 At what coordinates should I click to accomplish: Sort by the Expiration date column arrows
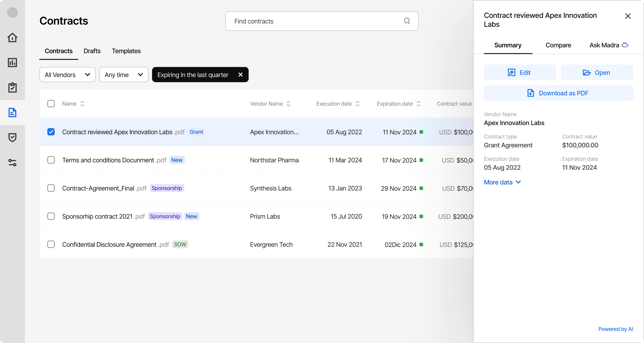coord(419,104)
